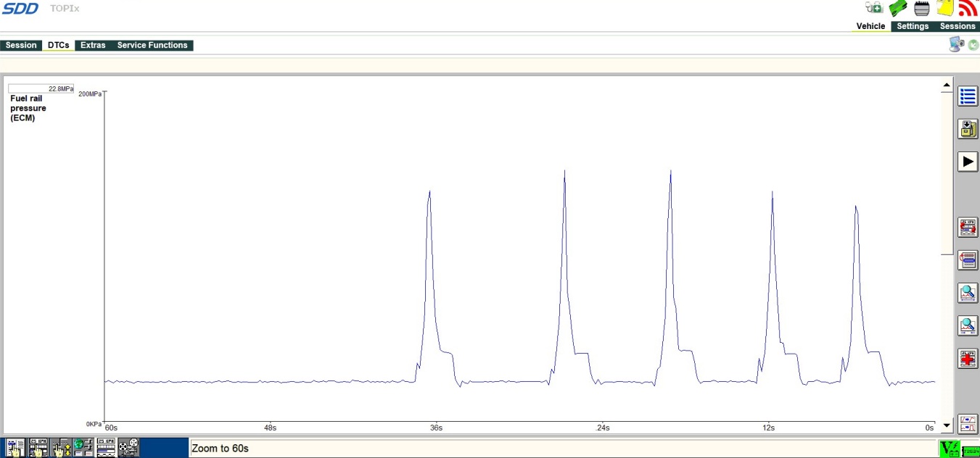Screen dimensions: 980x458
Task: Click the lower magnifier zoom icon
Action: click(x=968, y=325)
